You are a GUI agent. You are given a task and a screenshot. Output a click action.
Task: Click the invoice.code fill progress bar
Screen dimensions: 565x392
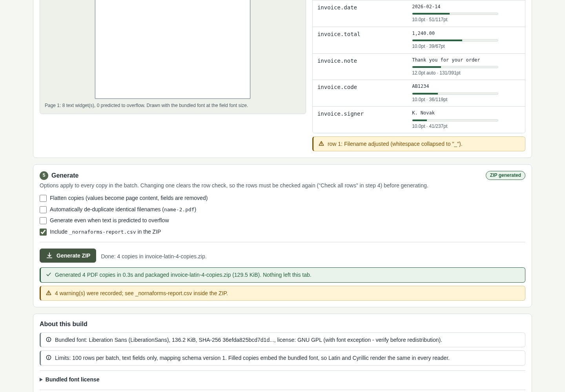click(455, 94)
